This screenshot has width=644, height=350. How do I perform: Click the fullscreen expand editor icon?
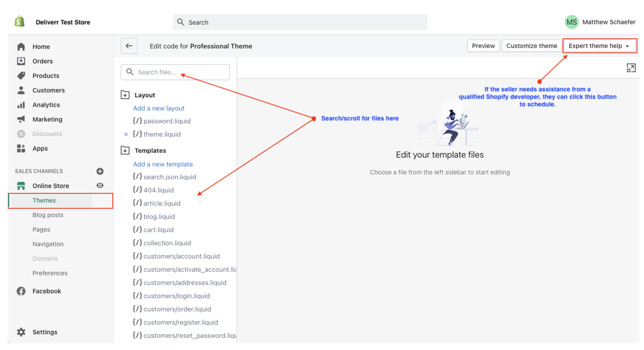(631, 68)
